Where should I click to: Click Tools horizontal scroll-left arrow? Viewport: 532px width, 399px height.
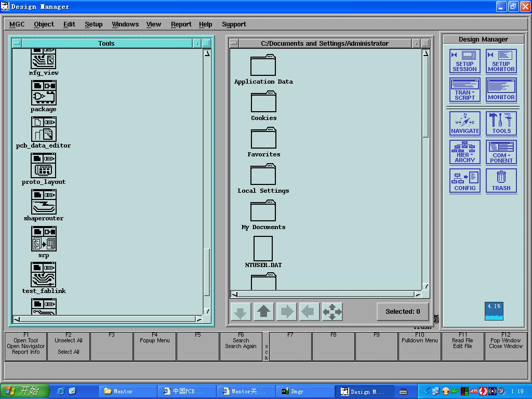click(x=17, y=319)
